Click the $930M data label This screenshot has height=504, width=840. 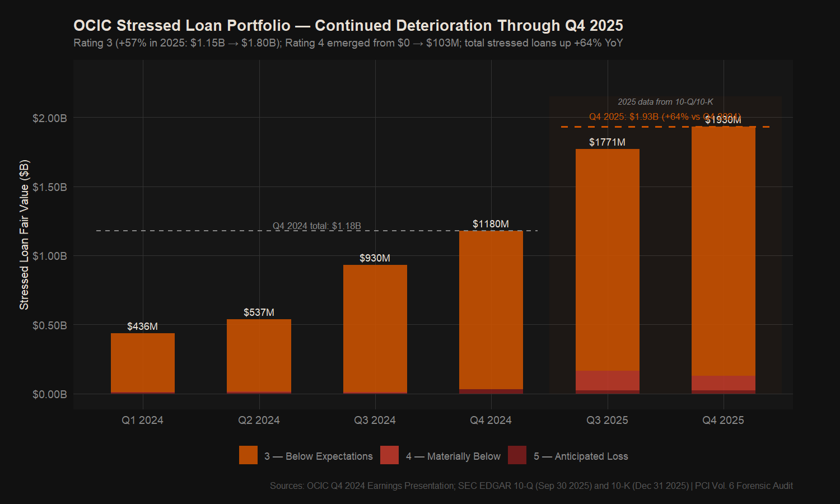point(375,258)
